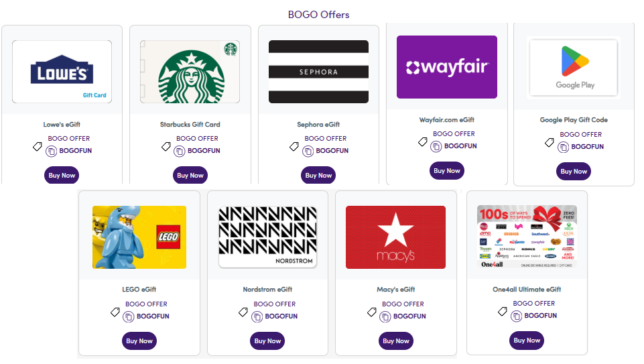Click the Nordstrom eGift title

click(267, 290)
